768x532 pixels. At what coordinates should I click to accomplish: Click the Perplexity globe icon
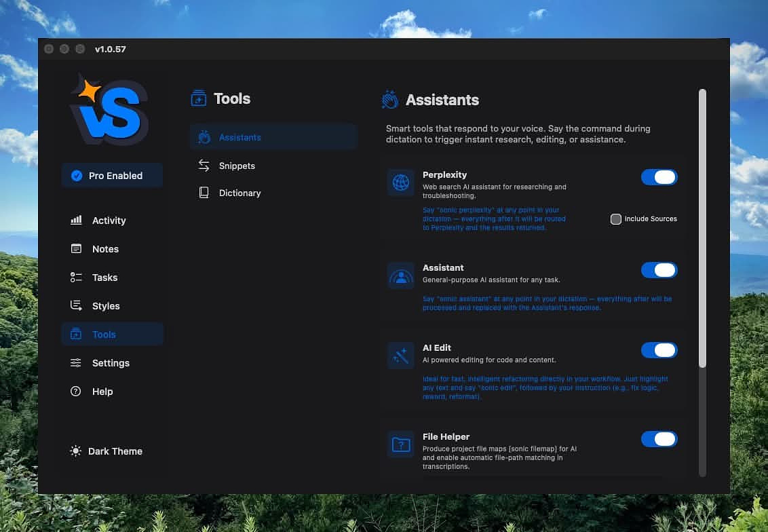click(401, 183)
